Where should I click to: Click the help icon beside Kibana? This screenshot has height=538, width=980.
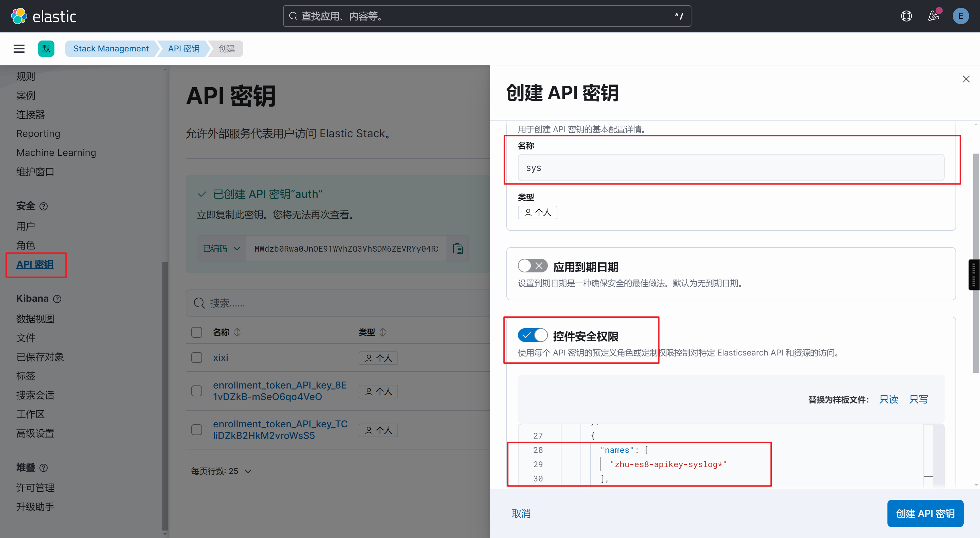57,299
